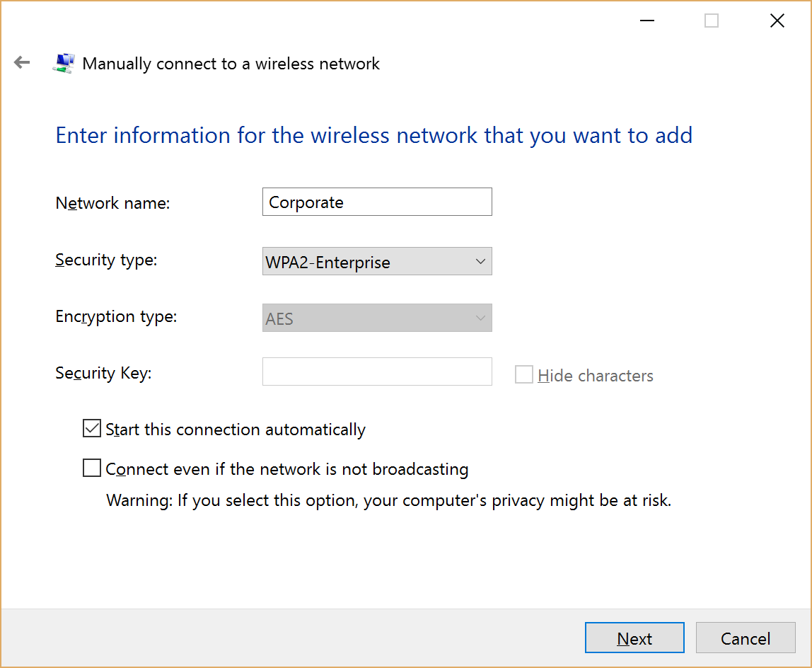812x668 pixels.
Task: Click the back arrow to return
Action: (x=22, y=62)
